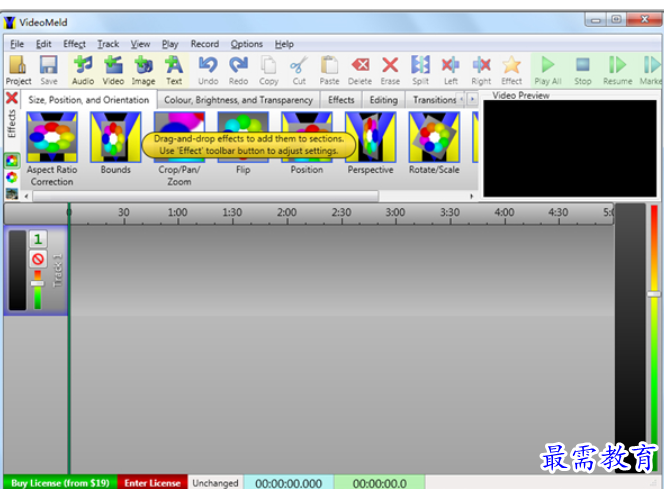Screen dimensions: 664x489
Task: Select the Position effect thumbnail
Action: coord(307,137)
